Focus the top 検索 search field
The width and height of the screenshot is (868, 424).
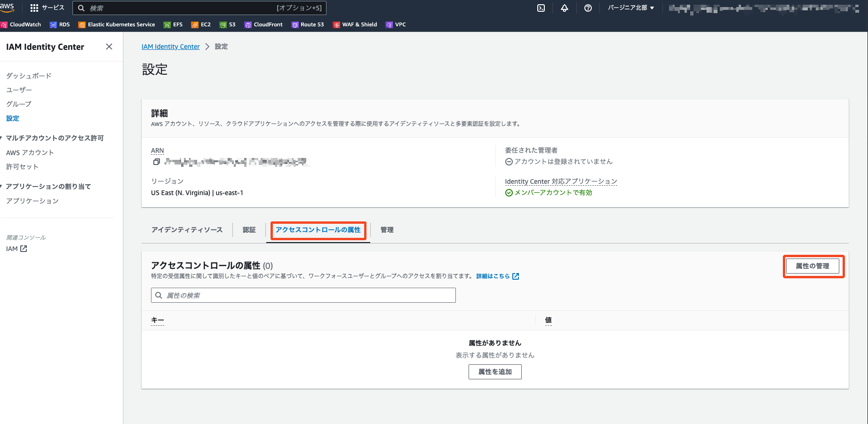click(199, 8)
